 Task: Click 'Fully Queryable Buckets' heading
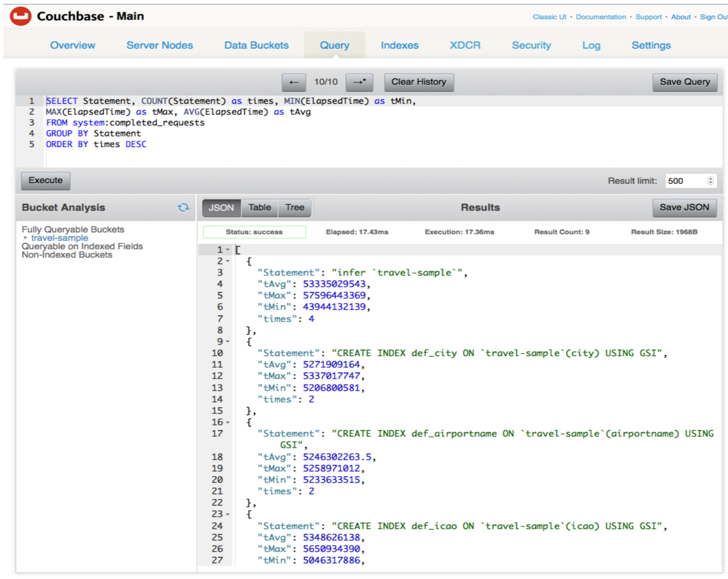pos(73,229)
